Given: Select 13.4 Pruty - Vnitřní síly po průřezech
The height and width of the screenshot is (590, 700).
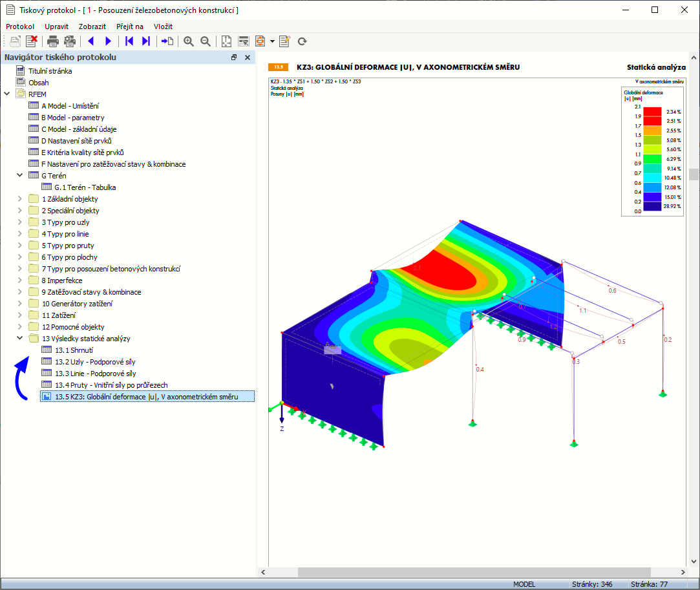Looking at the screenshot, I should 111,385.
